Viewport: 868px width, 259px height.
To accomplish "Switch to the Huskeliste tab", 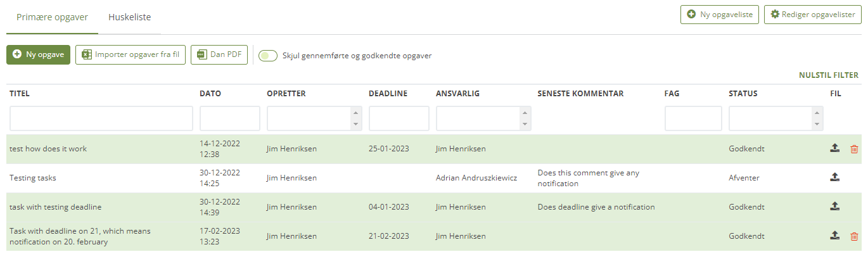I will coord(129,17).
